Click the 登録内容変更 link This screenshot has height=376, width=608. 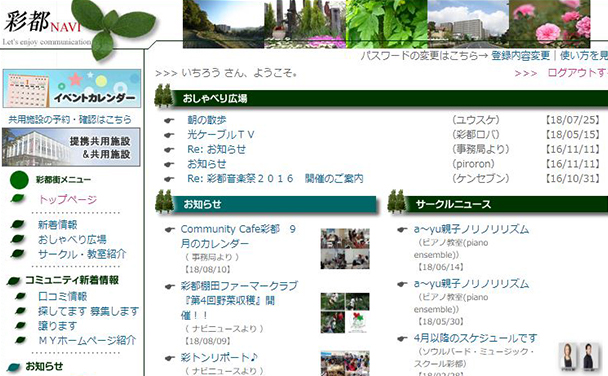coord(520,56)
